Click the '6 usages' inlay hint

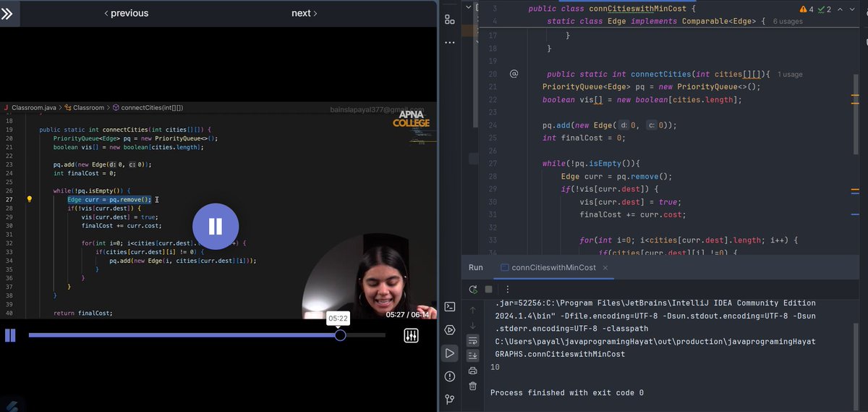click(788, 22)
